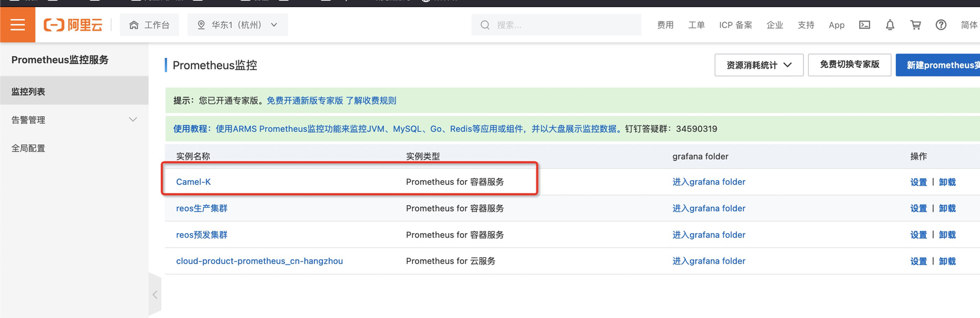Expand 告警管理 in the sidebar
This screenshot has width=980, height=318.
74,119
